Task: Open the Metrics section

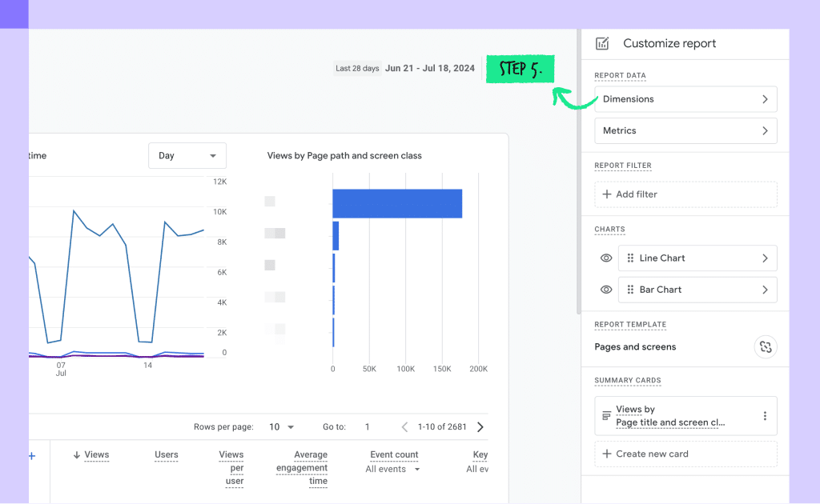Action: coord(685,130)
